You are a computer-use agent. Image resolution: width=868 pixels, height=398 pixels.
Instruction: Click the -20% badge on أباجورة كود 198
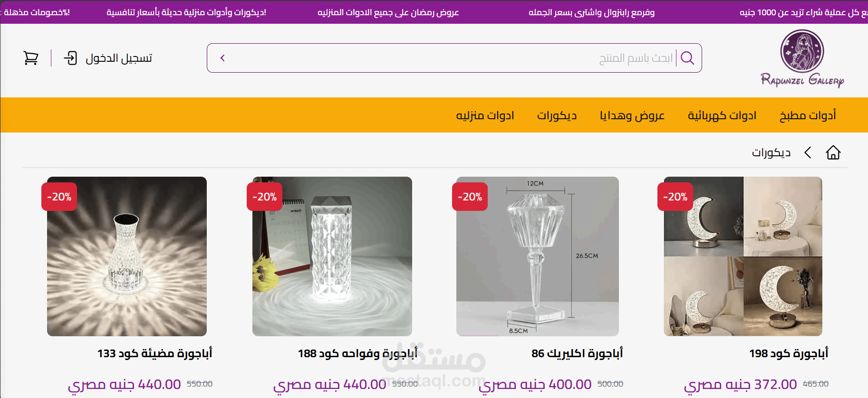[x=675, y=197]
